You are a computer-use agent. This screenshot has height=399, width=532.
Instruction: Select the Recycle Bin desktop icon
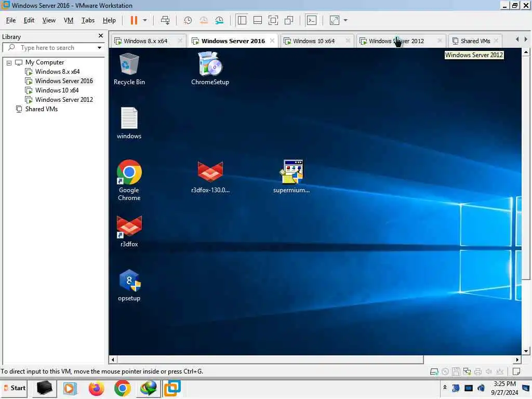[129, 69]
